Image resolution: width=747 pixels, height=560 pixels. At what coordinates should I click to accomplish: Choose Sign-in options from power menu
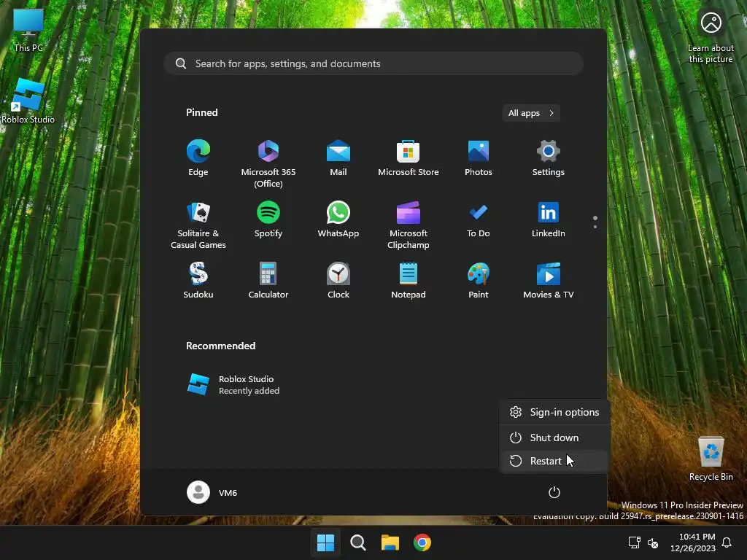click(554, 413)
